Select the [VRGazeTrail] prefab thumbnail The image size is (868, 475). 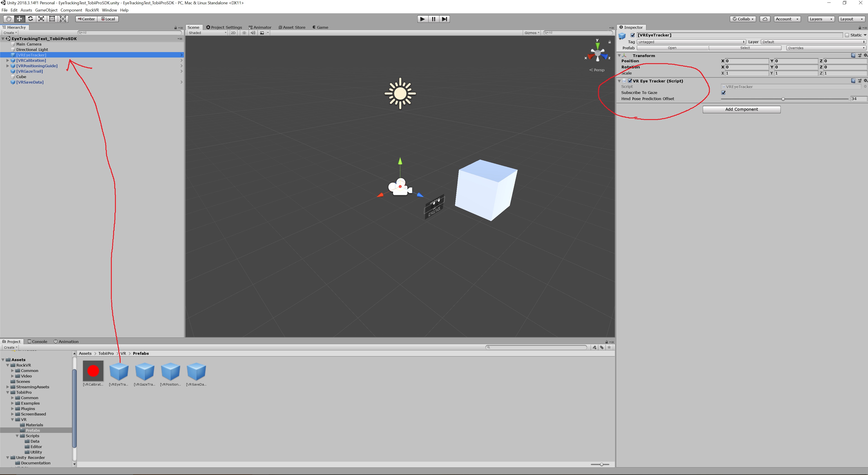coord(145,372)
